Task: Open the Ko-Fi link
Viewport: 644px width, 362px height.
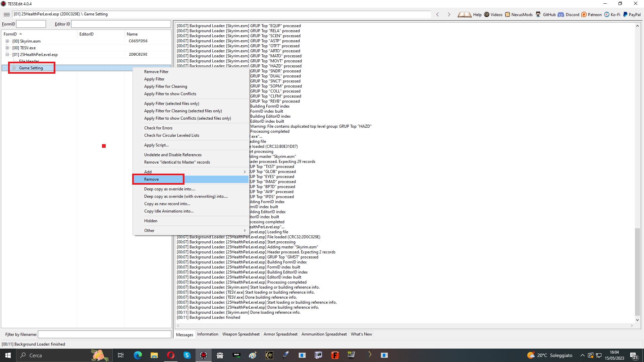Action: pos(612,14)
